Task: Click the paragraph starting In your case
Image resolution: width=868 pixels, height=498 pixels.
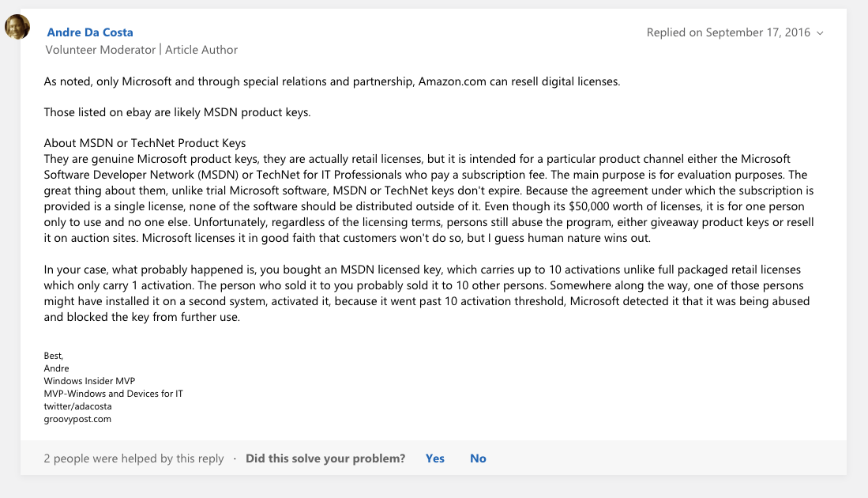Action: click(426, 293)
